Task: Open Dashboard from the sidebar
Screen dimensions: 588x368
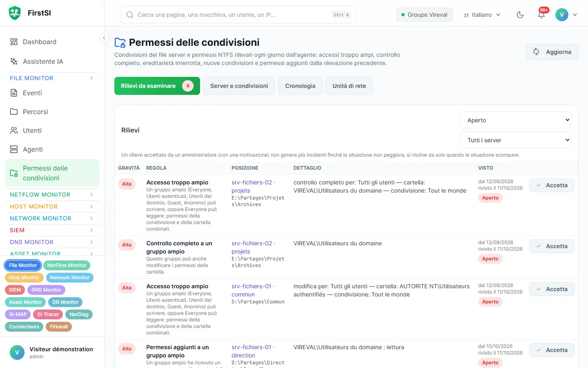Action: coord(52,42)
